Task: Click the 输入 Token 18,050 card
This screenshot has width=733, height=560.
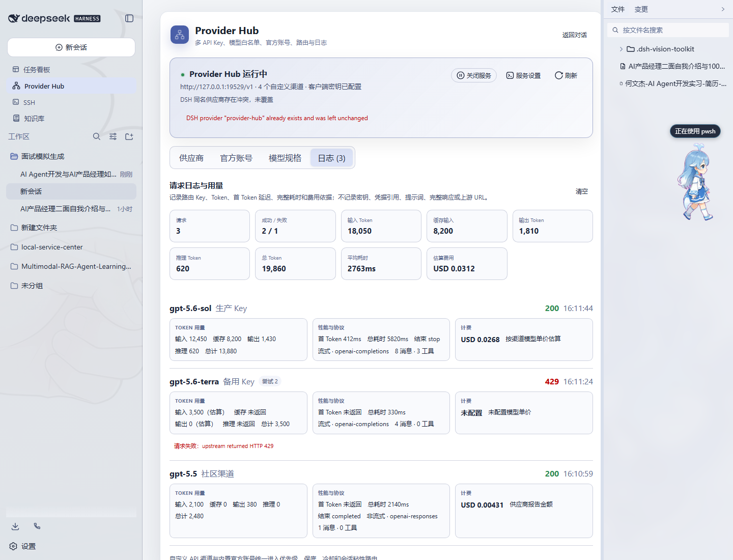Action: 381,226
